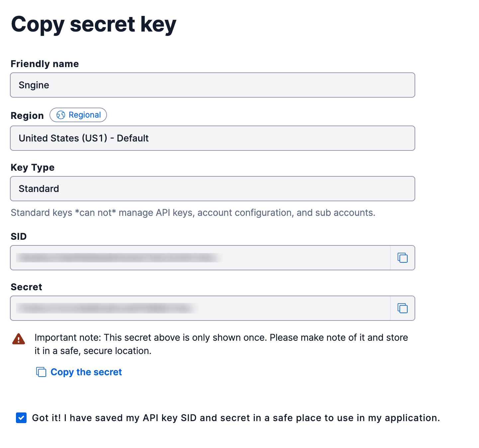Screen dimensions: 479x448
Task: Click the red warning triangle icon
Action: pyautogui.click(x=19, y=339)
